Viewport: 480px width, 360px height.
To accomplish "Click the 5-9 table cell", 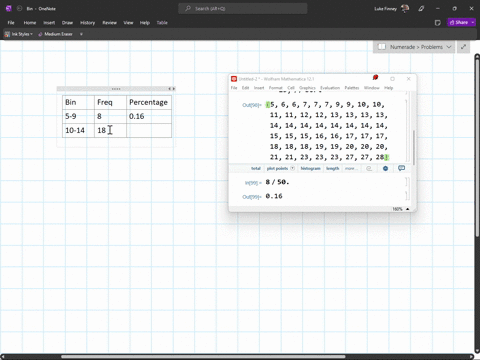I will 78,116.
